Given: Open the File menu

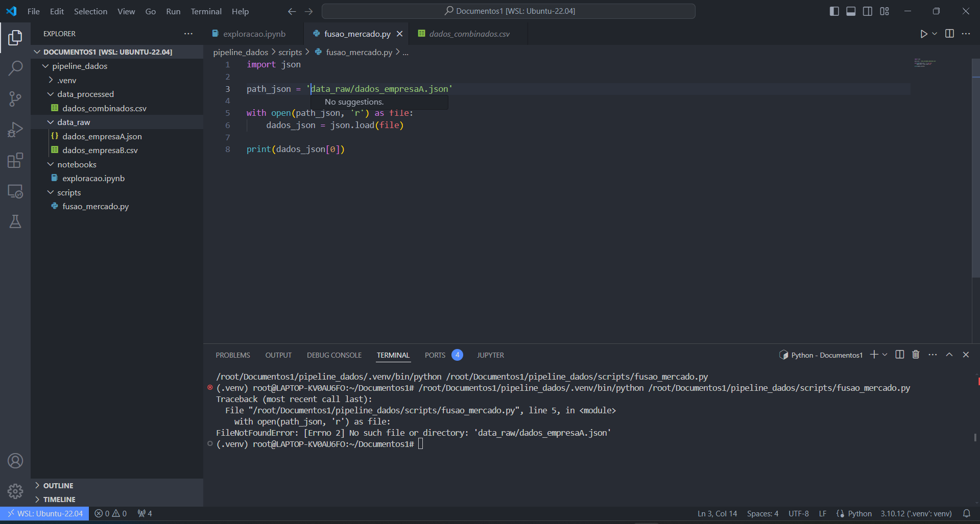Looking at the screenshot, I should click(34, 11).
